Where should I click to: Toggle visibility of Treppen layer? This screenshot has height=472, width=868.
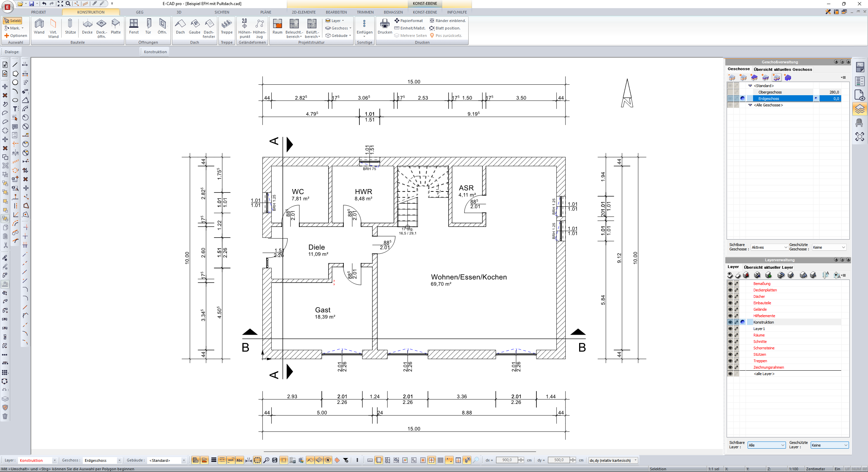pos(730,361)
